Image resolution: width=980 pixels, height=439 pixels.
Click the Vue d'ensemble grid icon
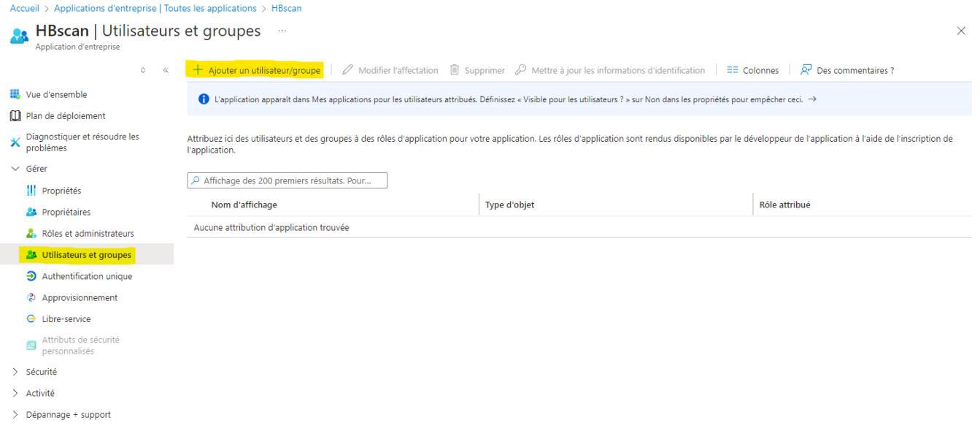point(15,94)
